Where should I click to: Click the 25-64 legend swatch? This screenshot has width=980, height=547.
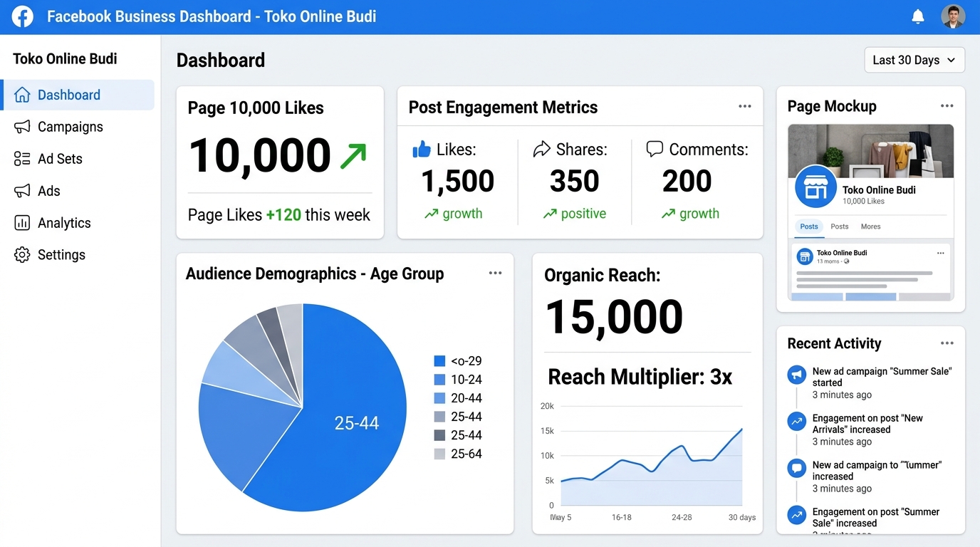coord(439,454)
